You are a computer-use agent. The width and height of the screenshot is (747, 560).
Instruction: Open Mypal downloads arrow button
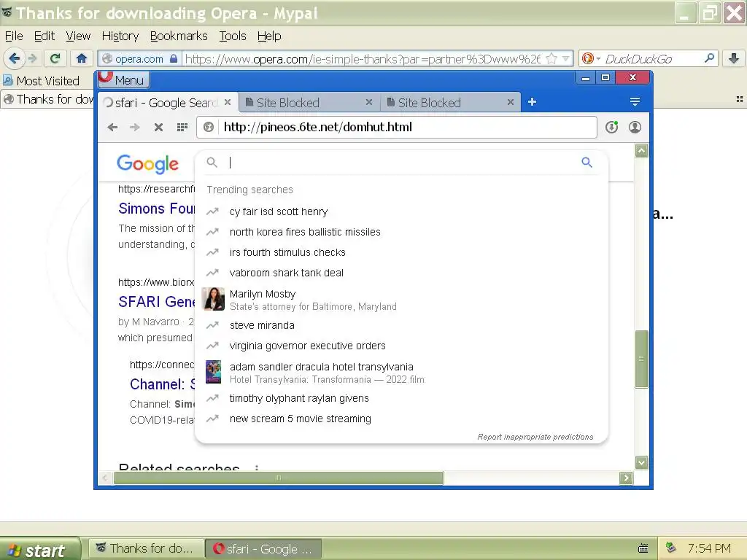[734, 58]
